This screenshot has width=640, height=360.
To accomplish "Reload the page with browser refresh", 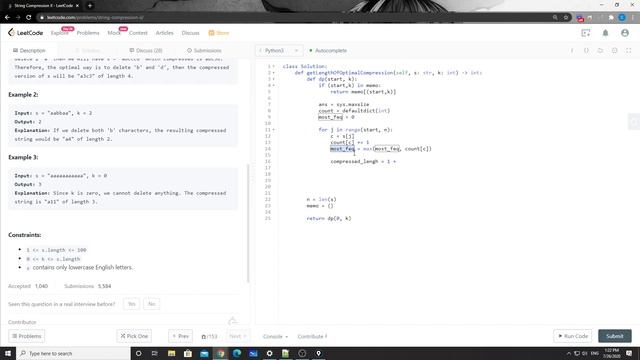I will (x=28, y=18).
